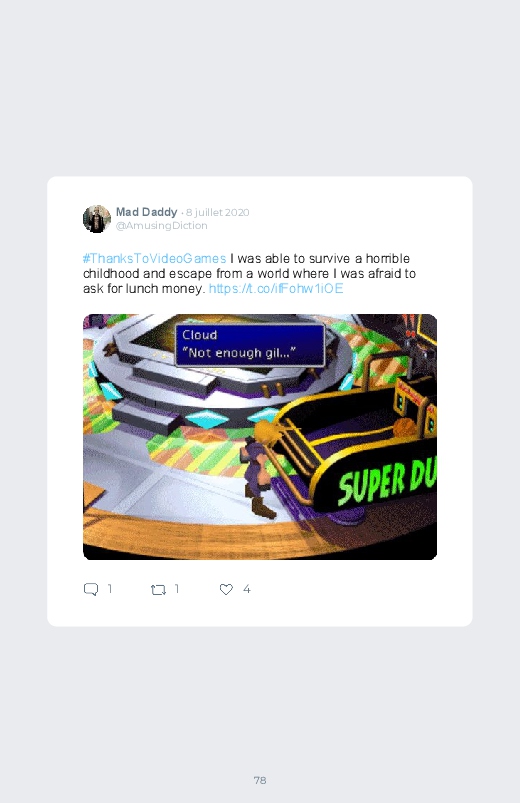The image size is (520, 803).
Task: Open the Final Fantasy game screenshot
Action: pos(260,437)
